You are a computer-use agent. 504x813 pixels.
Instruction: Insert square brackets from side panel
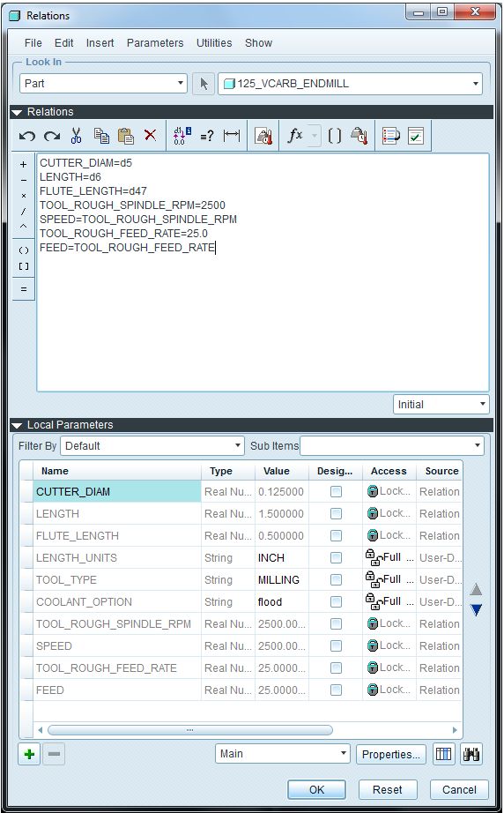23,266
